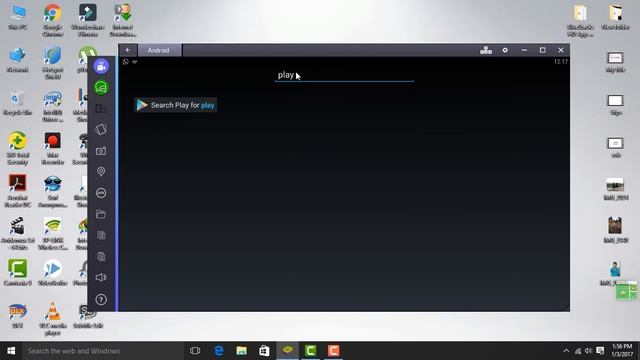
Task: Select the Internet Download Manager desktop icon
Action: [123, 20]
